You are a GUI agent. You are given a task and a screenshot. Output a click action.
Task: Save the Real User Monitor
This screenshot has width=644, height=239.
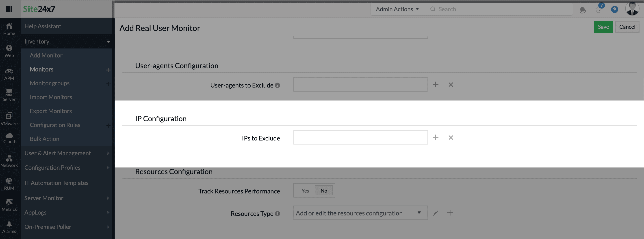(603, 27)
